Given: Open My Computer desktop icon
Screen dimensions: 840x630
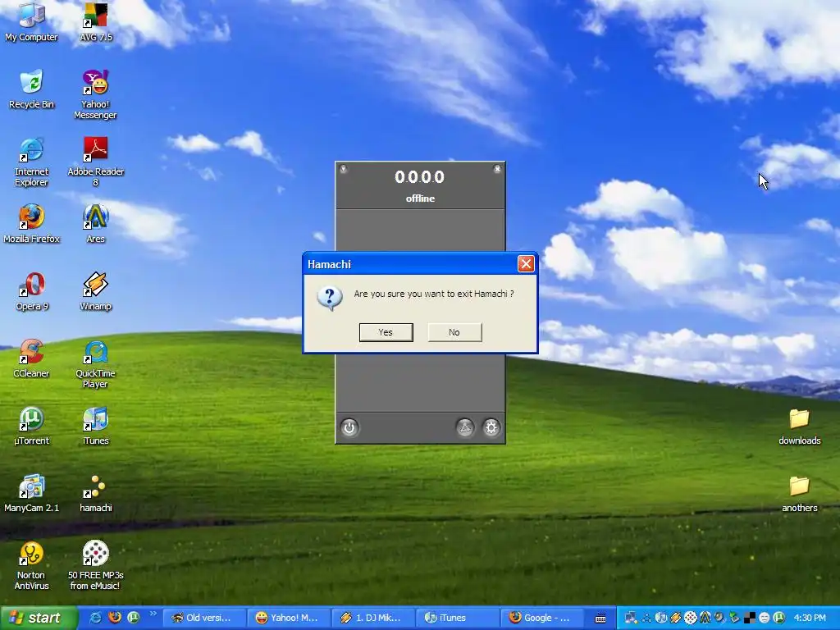Looking at the screenshot, I should pos(32,22).
